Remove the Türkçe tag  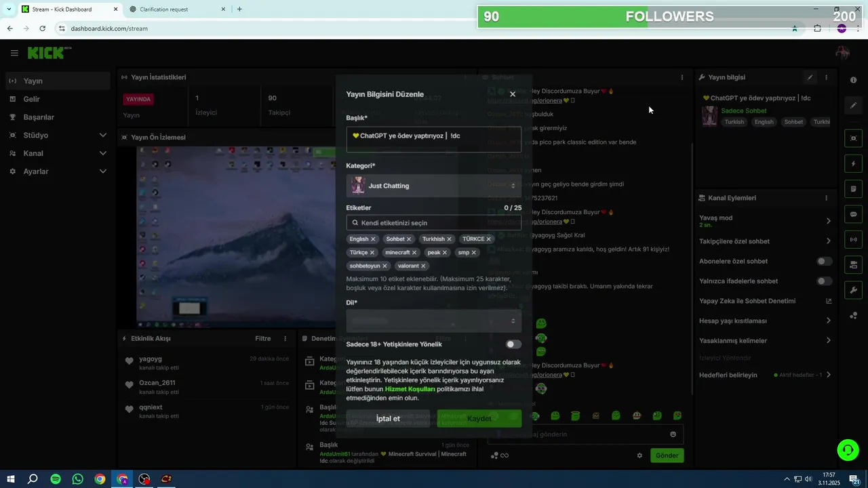(x=372, y=253)
